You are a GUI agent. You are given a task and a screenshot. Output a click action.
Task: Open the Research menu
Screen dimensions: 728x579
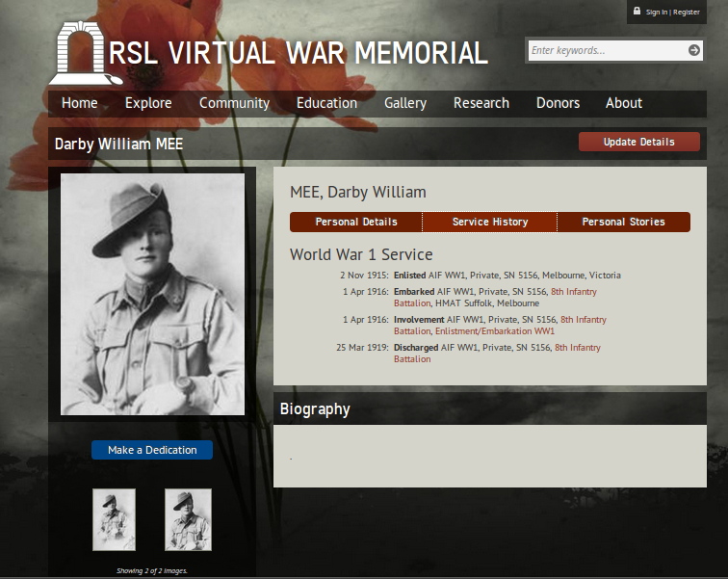pyautogui.click(x=481, y=103)
